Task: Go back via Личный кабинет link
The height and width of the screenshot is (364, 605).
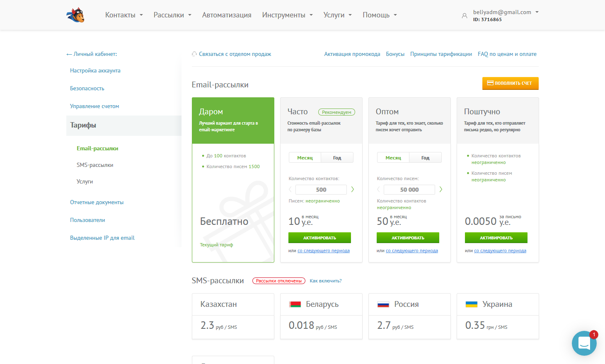Action: pos(92,54)
